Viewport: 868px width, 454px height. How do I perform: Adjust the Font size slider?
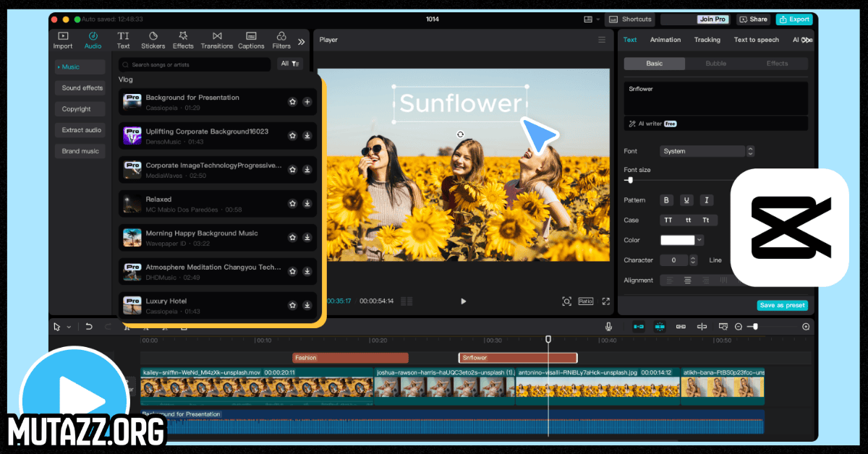pyautogui.click(x=630, y=180)
